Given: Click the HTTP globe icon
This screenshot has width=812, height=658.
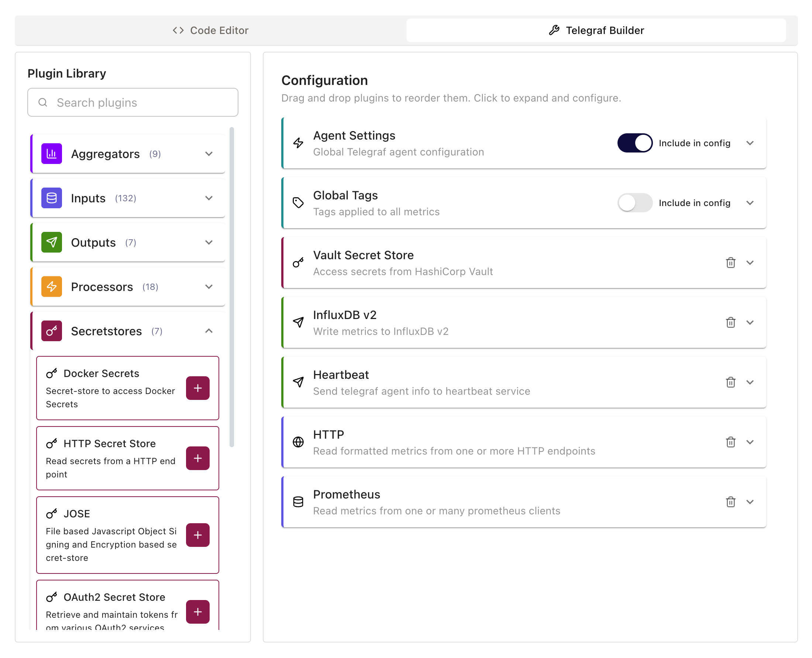Looking at the screenshot, I should (298, 442).
